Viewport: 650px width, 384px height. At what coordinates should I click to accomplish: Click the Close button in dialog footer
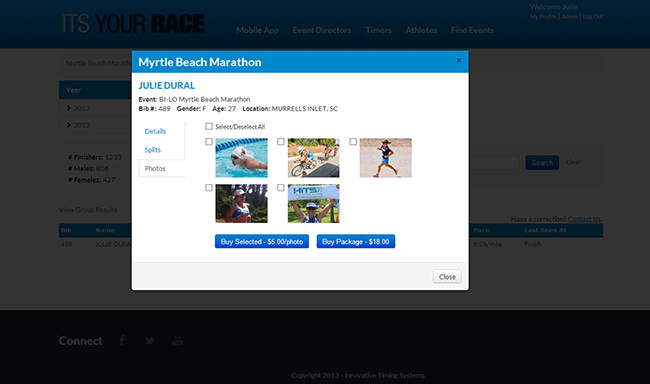pos(447,277)
